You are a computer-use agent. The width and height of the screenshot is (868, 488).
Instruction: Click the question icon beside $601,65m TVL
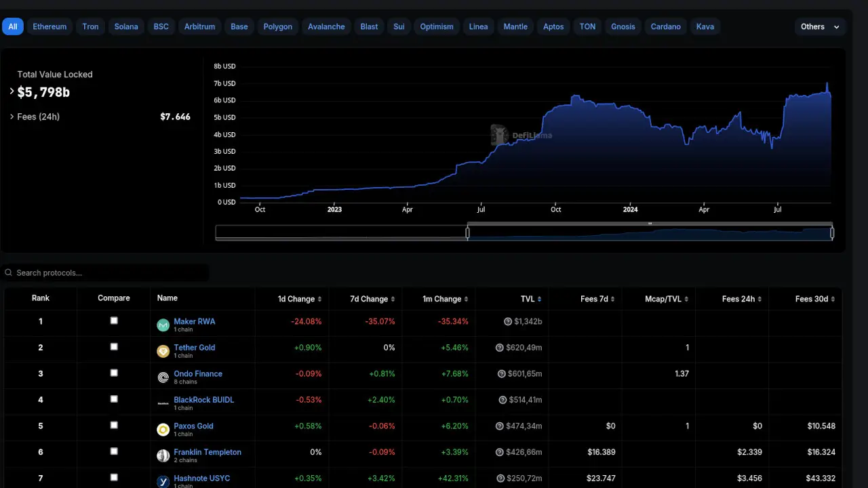coord(502,373)
